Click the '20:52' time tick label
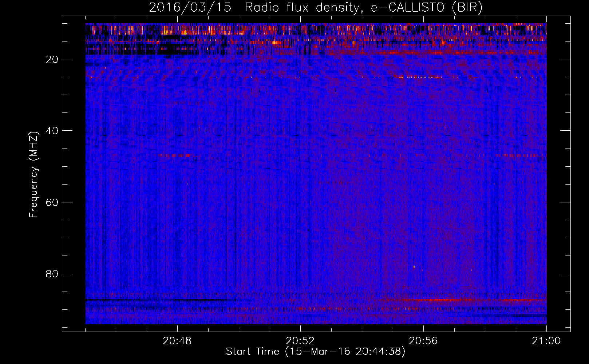 click(300, 341)
